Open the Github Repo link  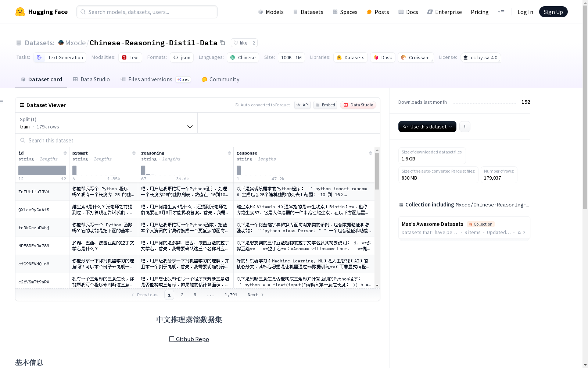[189, 339]
